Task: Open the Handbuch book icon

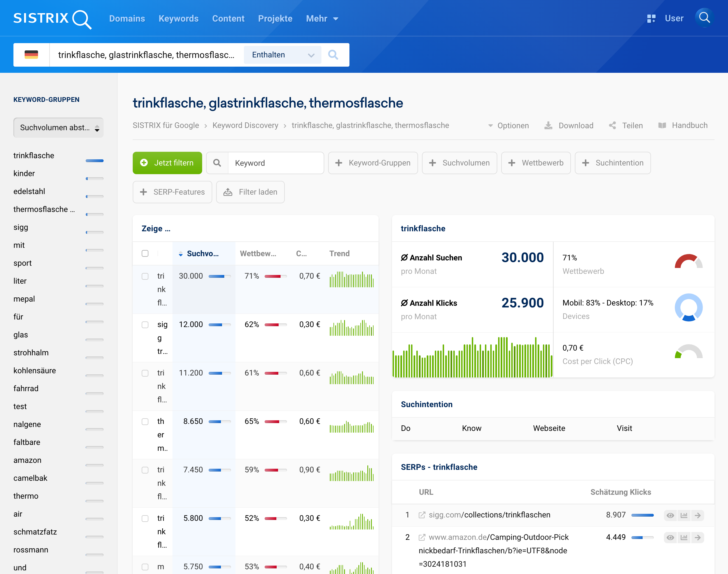Action: pos(662,126)
